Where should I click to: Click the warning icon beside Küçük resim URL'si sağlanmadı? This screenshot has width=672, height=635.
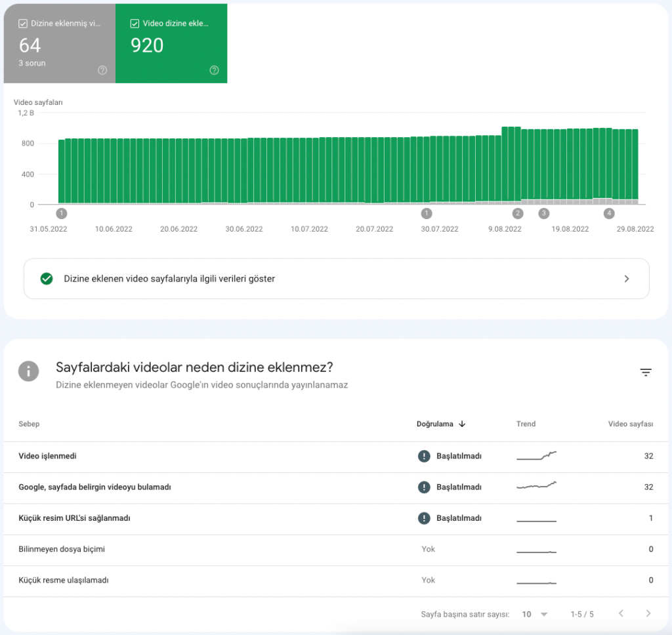pyautogui.click(x=424, y=518)
